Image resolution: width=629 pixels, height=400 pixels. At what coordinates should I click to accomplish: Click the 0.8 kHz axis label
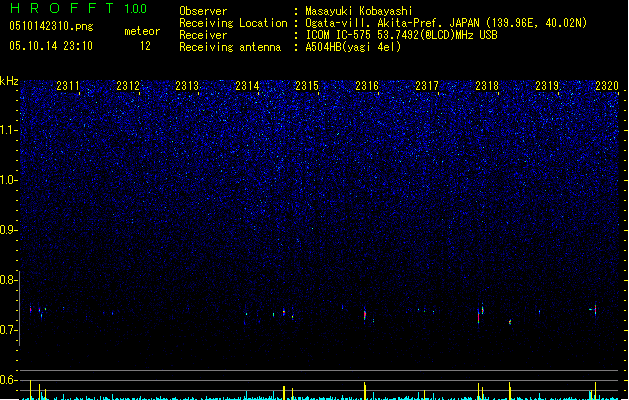pyautogui.click(x=8, y=280)
